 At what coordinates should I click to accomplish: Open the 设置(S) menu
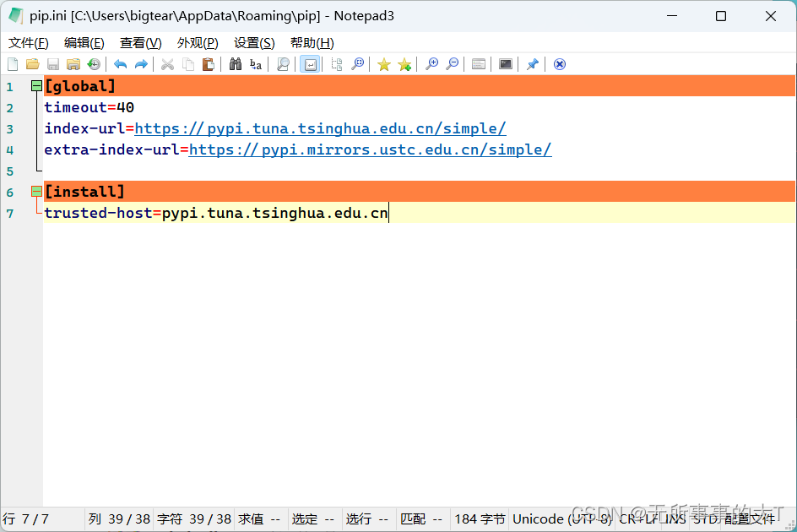point(254,43)
